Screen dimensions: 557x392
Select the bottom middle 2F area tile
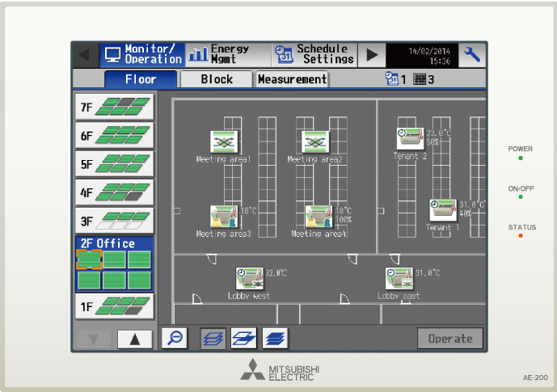tap(114, 280)
